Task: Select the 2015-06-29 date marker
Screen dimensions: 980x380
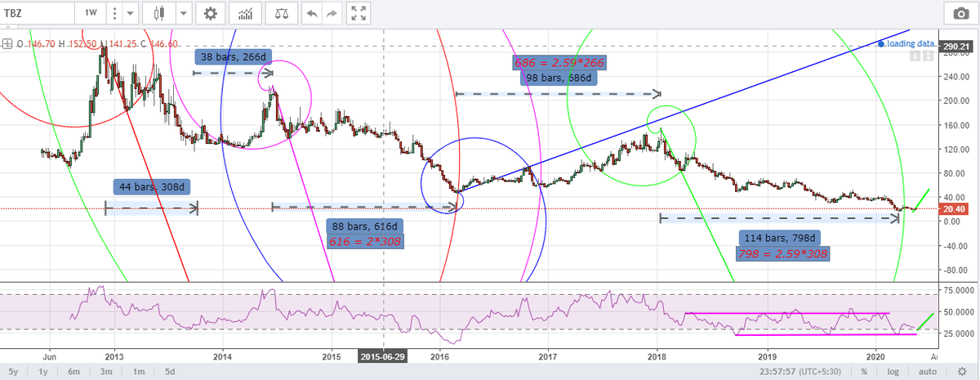Action: coord(385,356)
